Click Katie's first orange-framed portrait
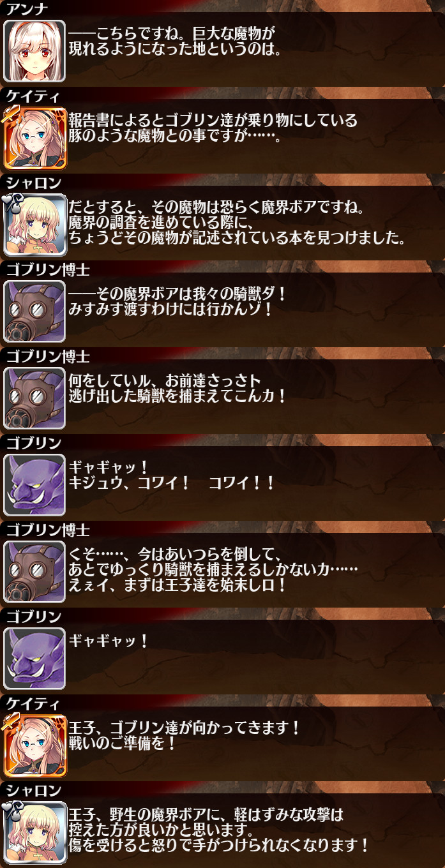The width and height of the screenshot is (445, 868). tap(34, 137)
